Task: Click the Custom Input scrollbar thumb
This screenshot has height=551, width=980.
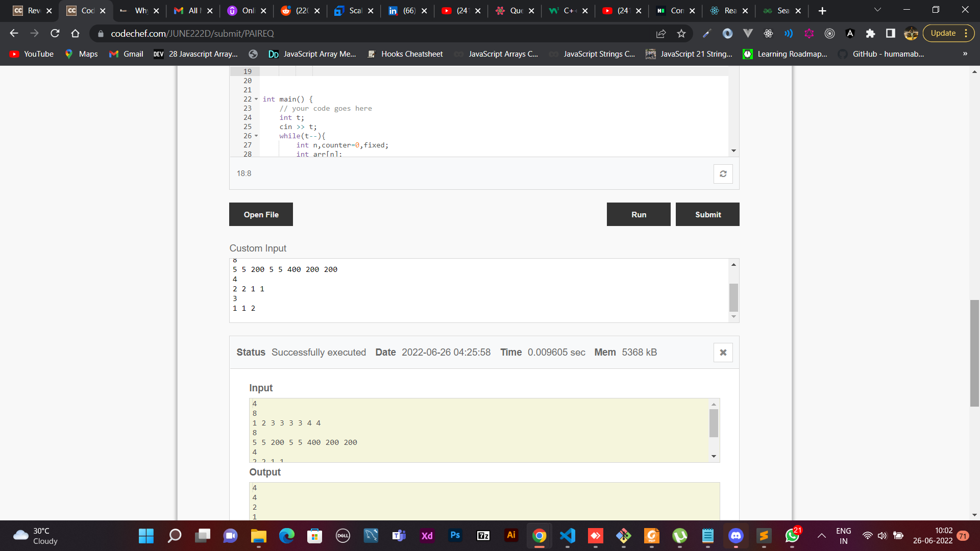Action: click(x=733, y=297)
